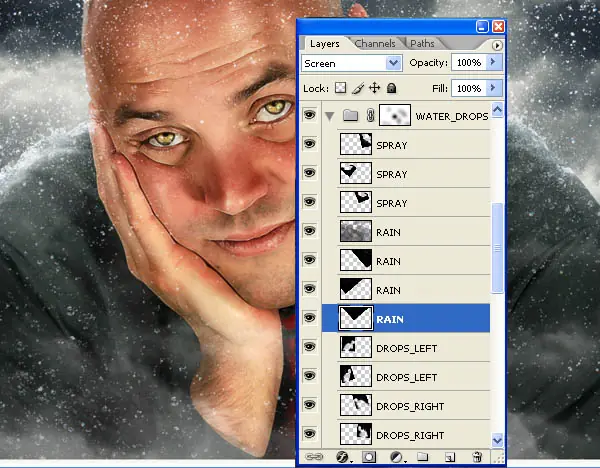This screenshot has width=600, height=468.
Task: Click the layer list scroll down arrow
Action: tap(497, 440)
